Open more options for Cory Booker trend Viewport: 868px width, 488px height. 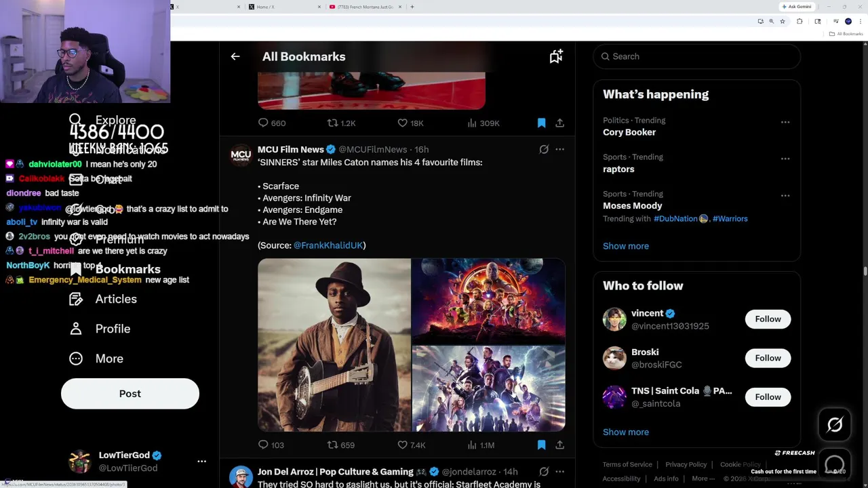click(x=785, y=122)
